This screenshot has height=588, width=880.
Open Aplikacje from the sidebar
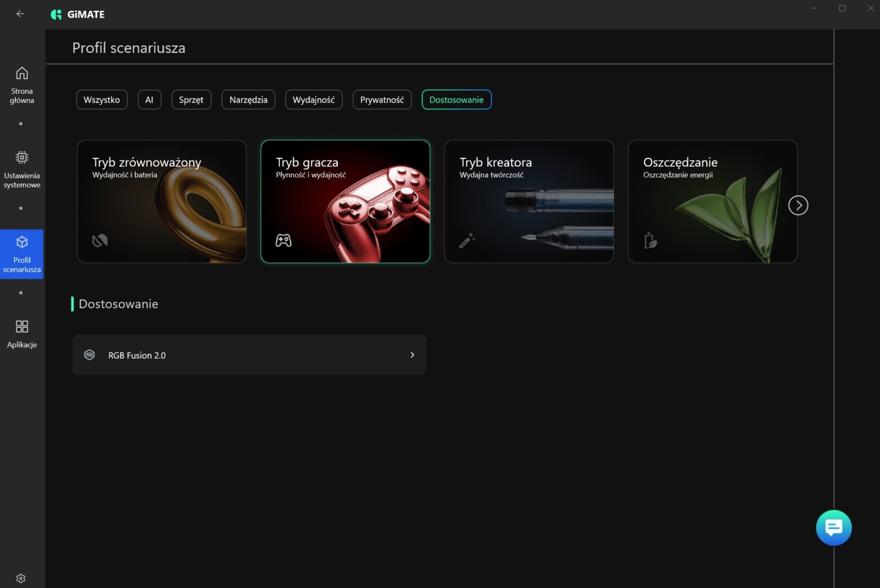coord(22,333)
